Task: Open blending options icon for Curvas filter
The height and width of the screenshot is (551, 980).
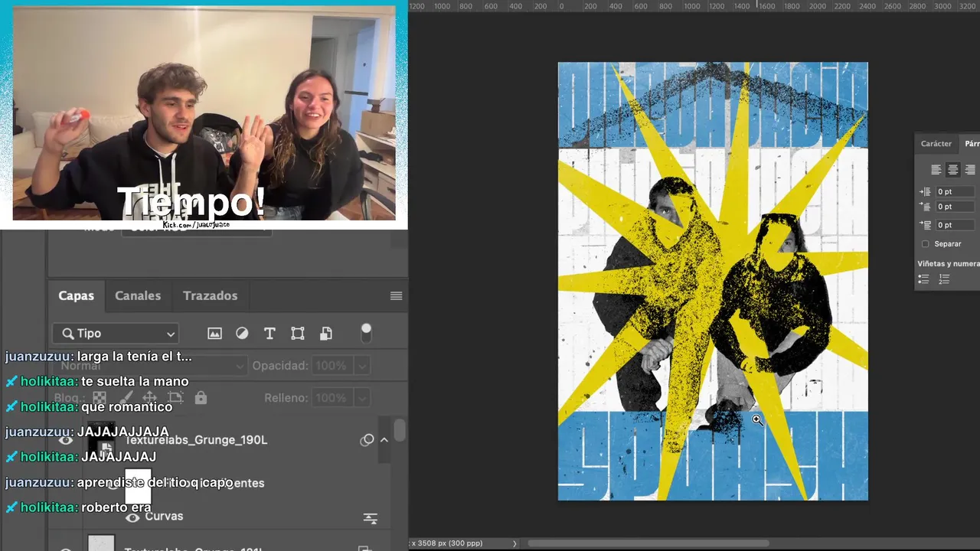Action: tap(371, 519)
